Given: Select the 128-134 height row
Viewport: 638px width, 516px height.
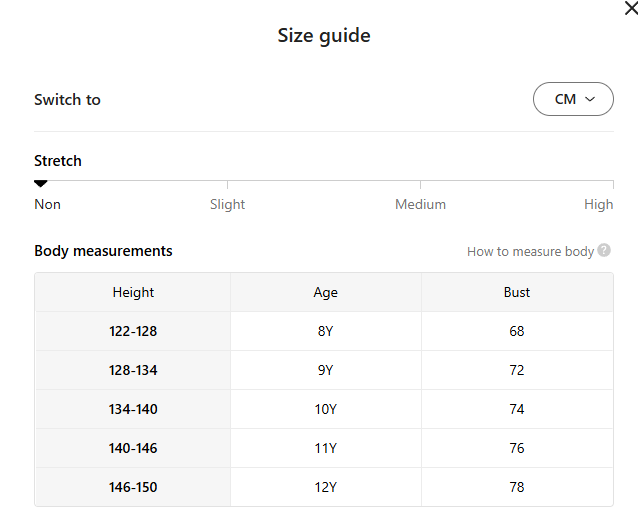Looking at the screenshot, I should [133, 370].
